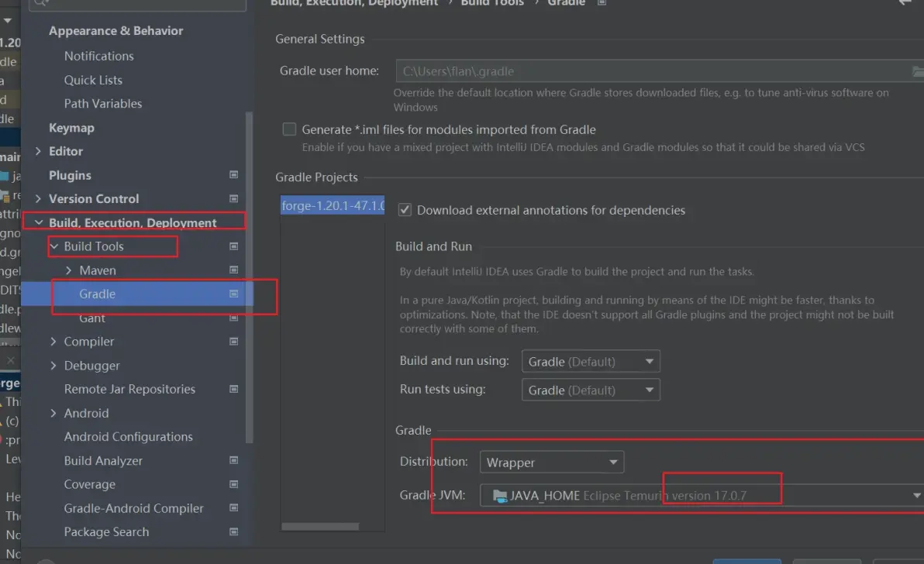Uncheck Download external annotations for dependencies

click(404, 210)
